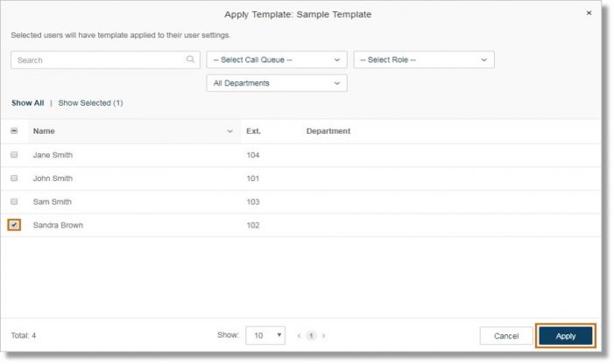Go to previous page arrow
The width and height of the screenshot is (614, 364).
pos(299,335)
